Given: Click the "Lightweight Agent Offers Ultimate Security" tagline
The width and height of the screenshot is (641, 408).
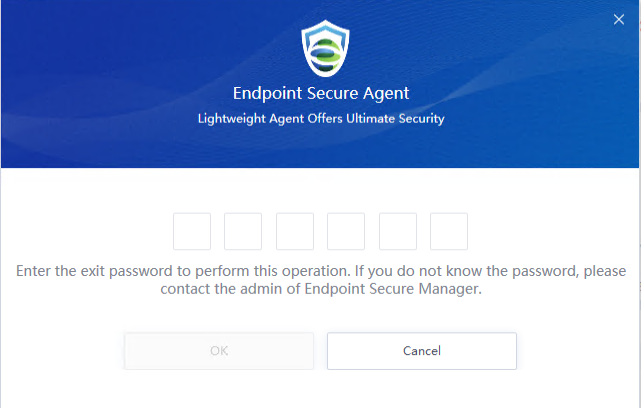Looking at the screenshot, I should [321, 119].
